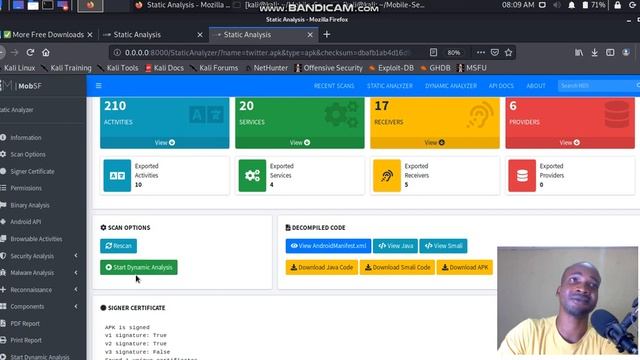Image resolution: width=640 pixels, height=360 pixels.
Task: Open Permissions in sidebar
Action: (x=26, y=188)
